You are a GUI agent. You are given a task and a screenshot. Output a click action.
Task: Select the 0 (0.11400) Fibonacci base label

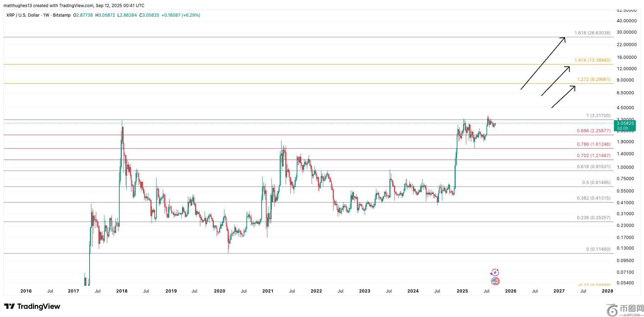(598, 249)
